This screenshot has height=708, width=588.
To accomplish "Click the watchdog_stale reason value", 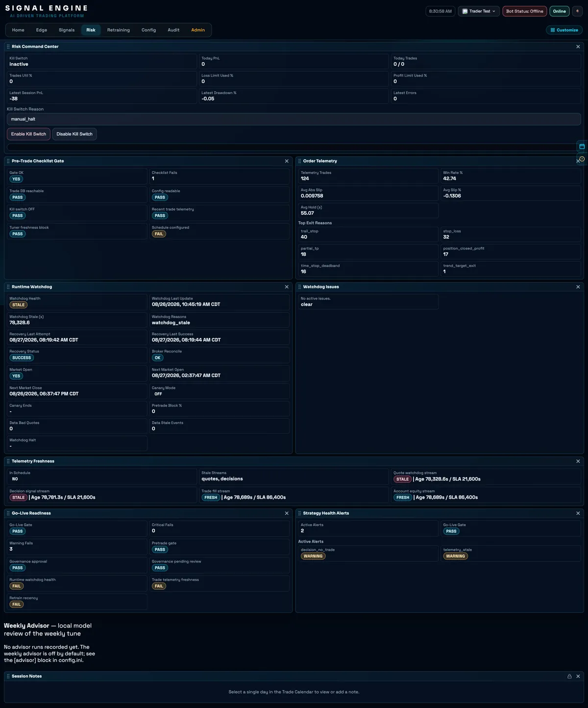I will pyautogui.click(x=171, y=323).
